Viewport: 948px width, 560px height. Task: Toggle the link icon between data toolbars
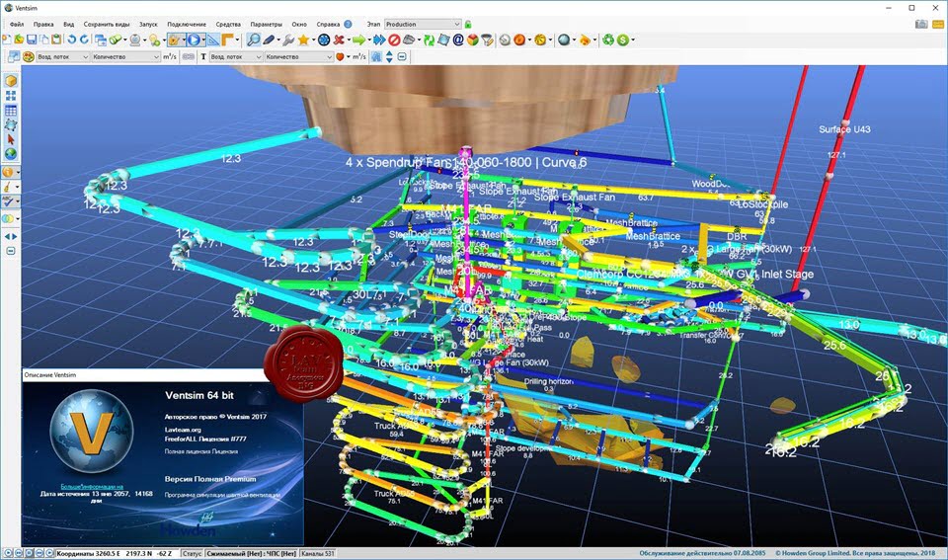(189, 57)
